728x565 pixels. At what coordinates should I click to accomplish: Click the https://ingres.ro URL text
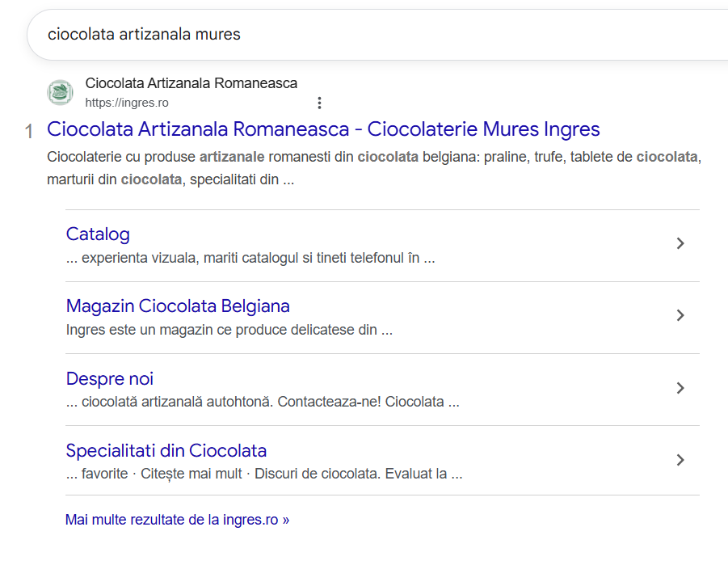127,103
